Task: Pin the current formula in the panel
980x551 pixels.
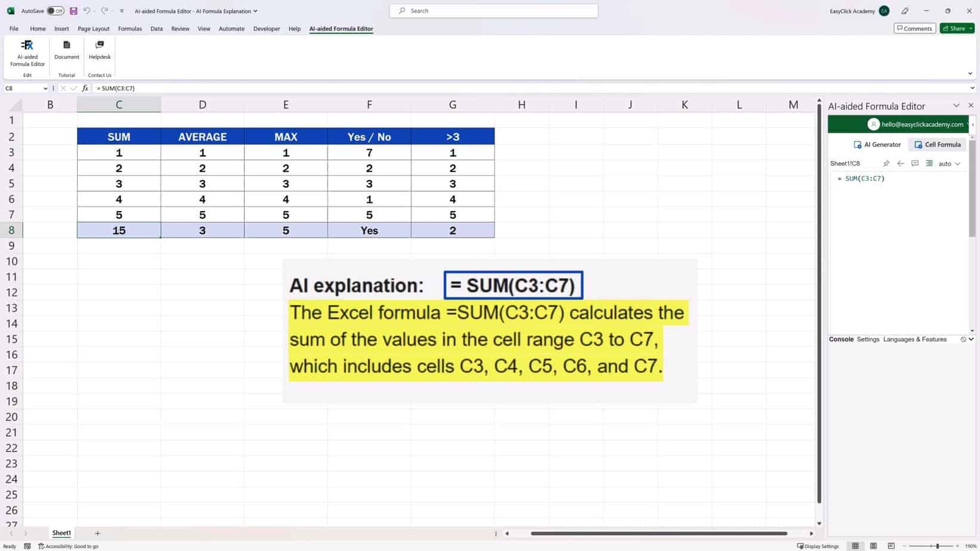Action: click(886, 163)
